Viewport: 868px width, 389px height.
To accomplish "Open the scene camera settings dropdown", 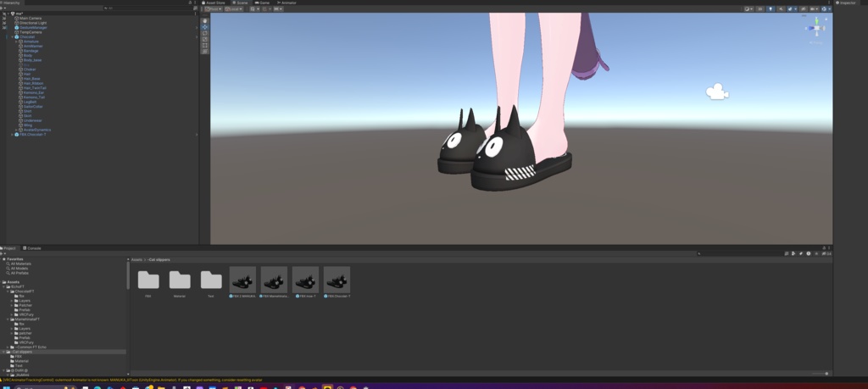I will [x=814, y=8].
